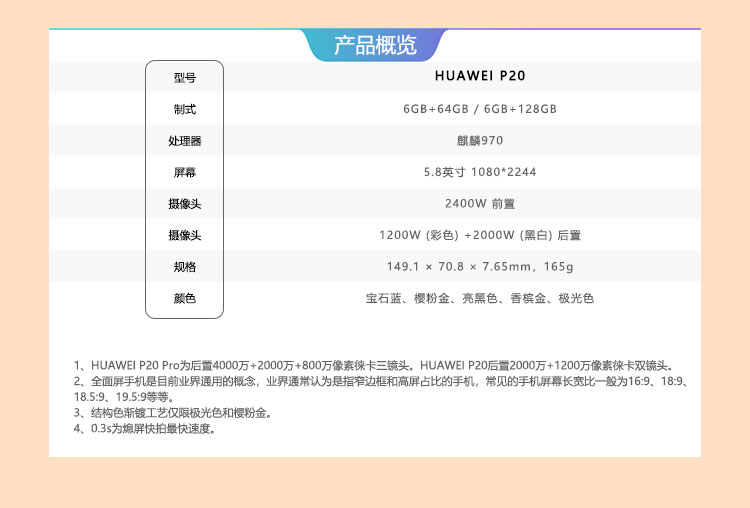Click the 宝石蓝、樱粉金、亮黑色 color list

tap(480, 298)
